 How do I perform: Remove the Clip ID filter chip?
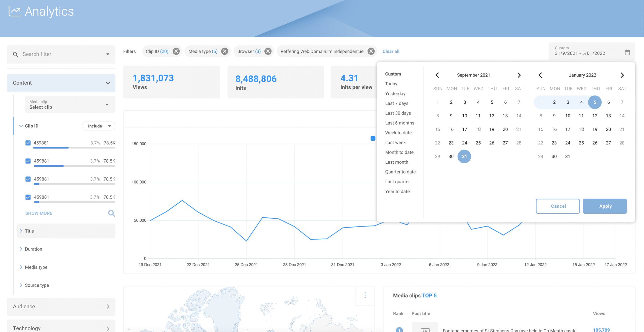click(x=176, y=51)
